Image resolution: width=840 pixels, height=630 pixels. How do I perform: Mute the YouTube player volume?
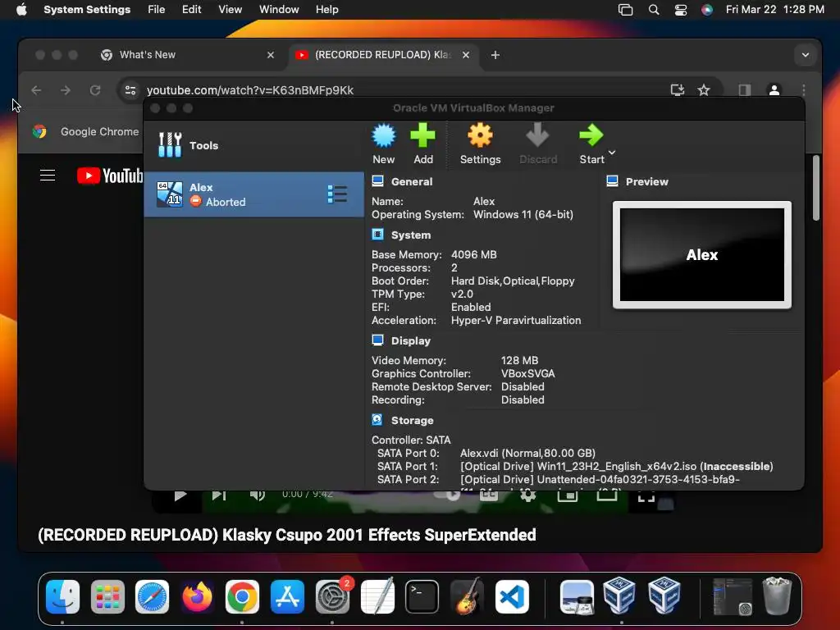tap(257, 495)
